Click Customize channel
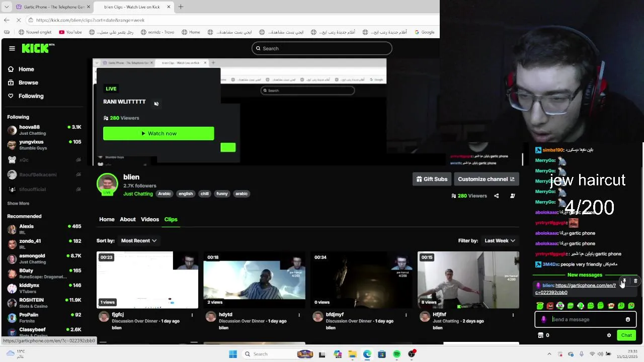 [486, 179]
